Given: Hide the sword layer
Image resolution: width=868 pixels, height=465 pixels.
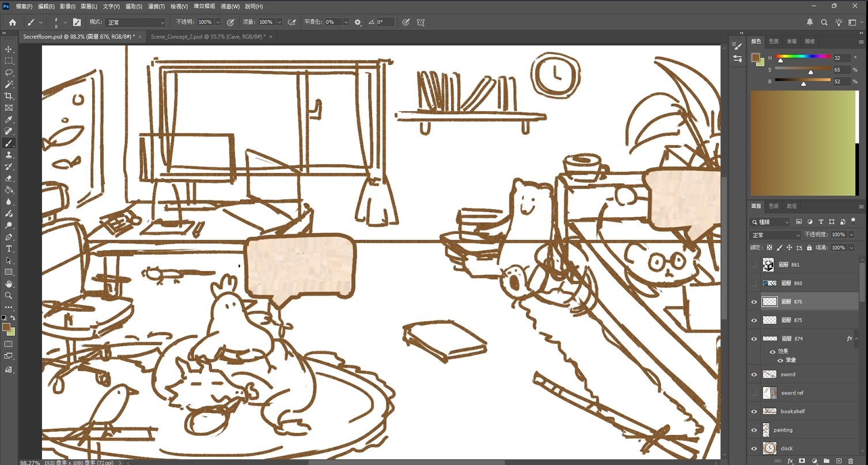Looking at the screenshot, I should [754, 375].
